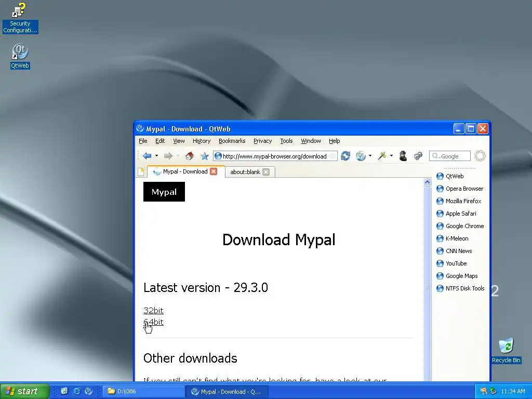Open the View menu
The image size is (532, 399).
pyautogui.click(x=179, y=141)
